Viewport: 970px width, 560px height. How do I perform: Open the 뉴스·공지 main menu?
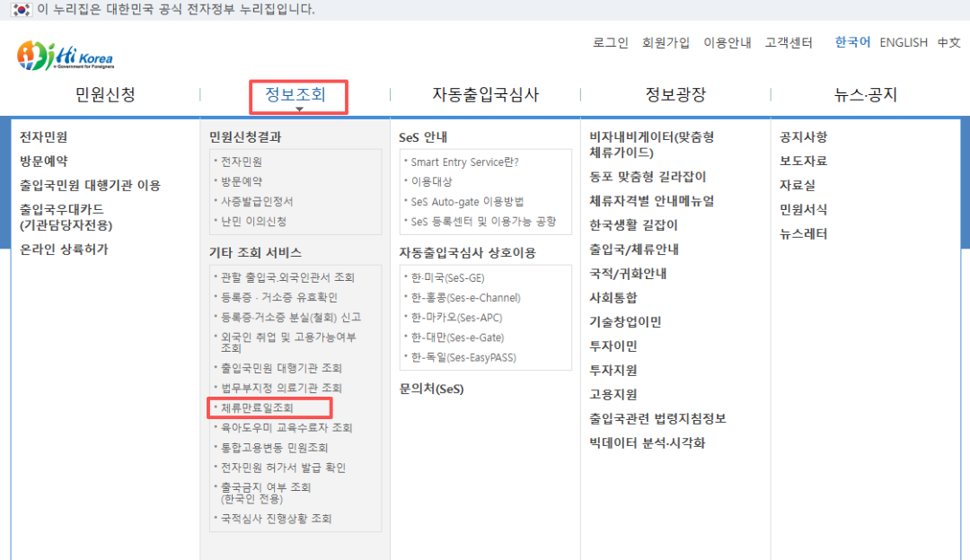pos(866,94)
